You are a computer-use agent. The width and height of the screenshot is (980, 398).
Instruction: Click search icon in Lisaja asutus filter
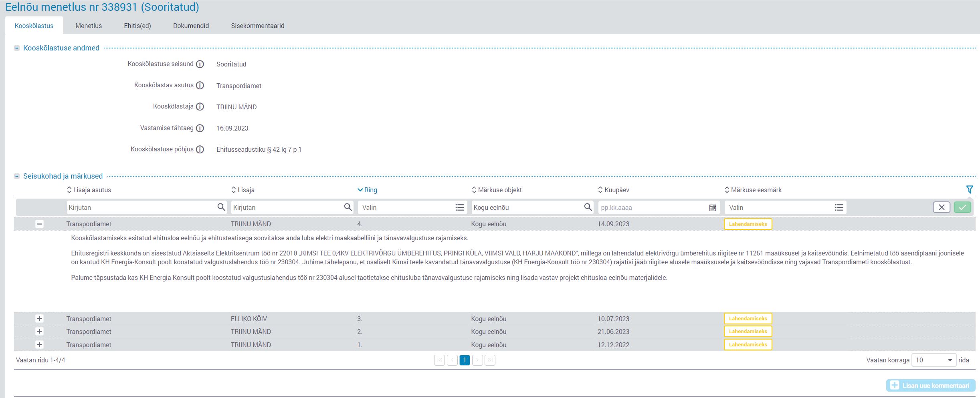221,207
